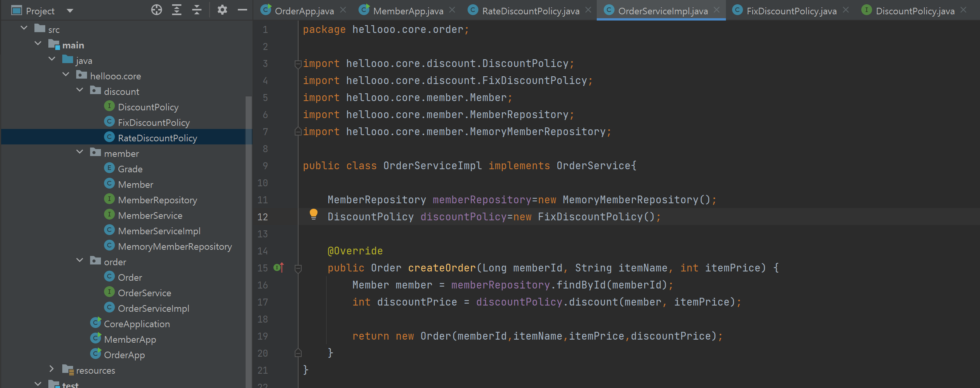Click the return new Order statement
Viewport: 980px width, 388px height.
[538, 336]
